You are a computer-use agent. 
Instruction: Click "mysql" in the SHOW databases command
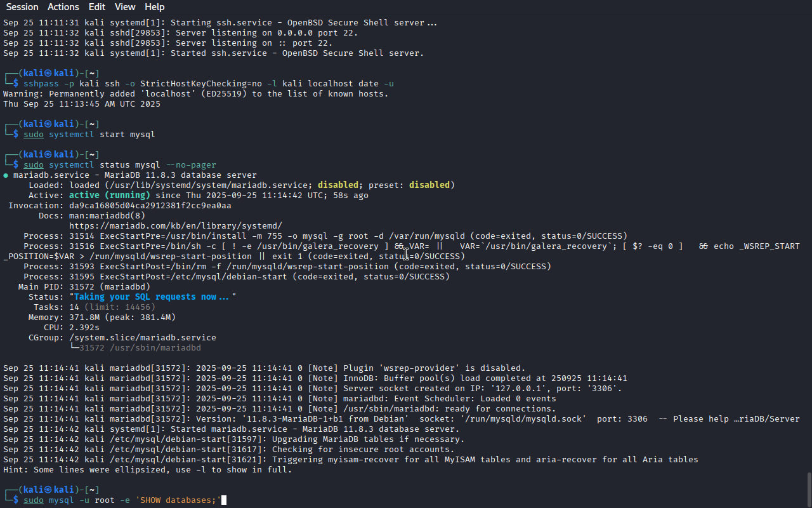coord(62,500)
